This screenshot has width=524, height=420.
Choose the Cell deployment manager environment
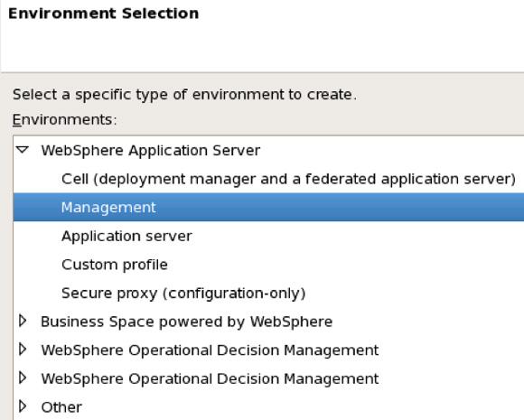pyautogui.click(x=288, y=179)
